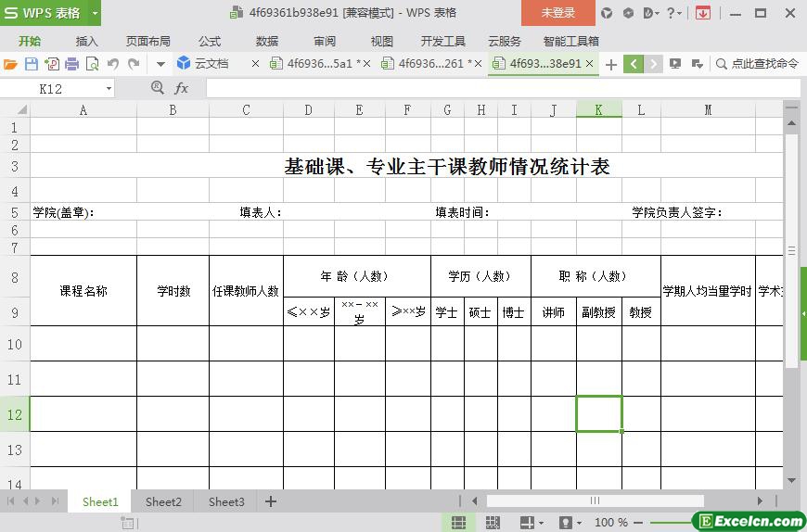Screen dimensions: 807x532
Task: Click the undo arrow icon
Action: click(113, 64)
